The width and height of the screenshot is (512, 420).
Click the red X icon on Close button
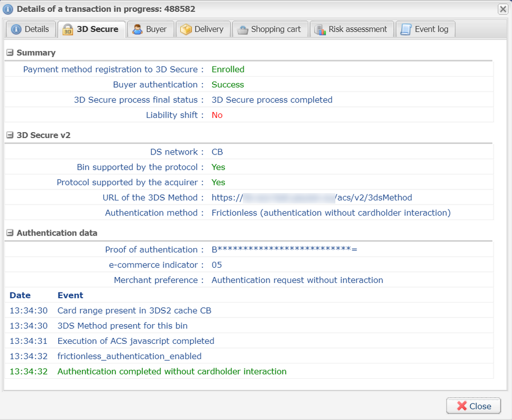pos(462,406)
